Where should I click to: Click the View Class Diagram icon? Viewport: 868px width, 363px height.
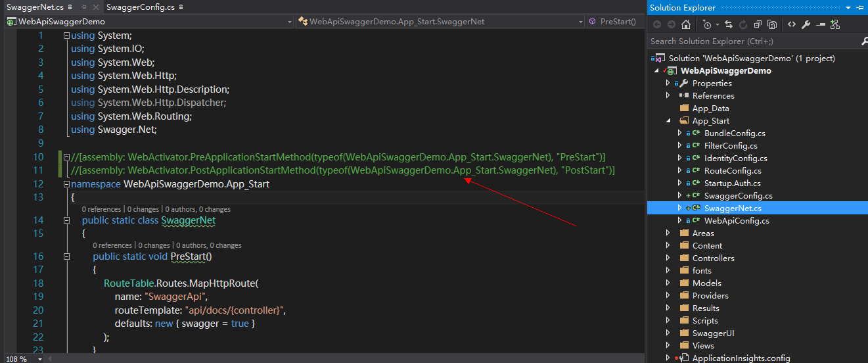834,24
